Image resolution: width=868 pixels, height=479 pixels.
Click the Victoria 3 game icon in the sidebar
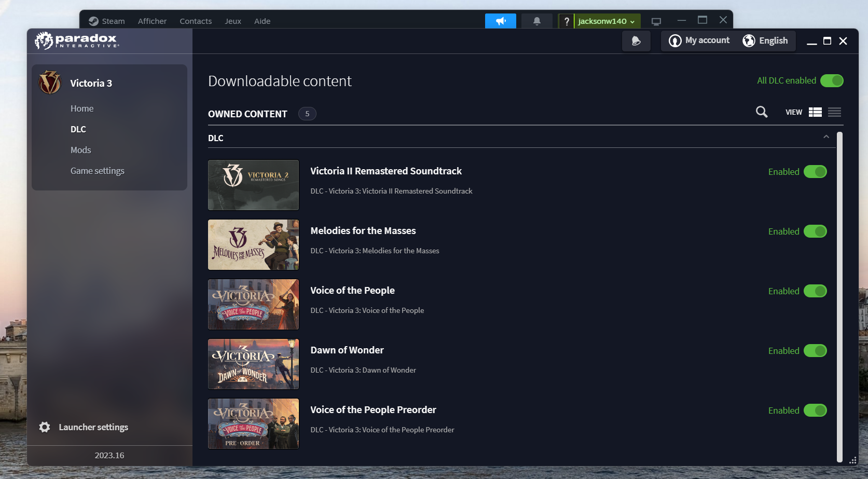pyautogui.click(x=50, y=82)
